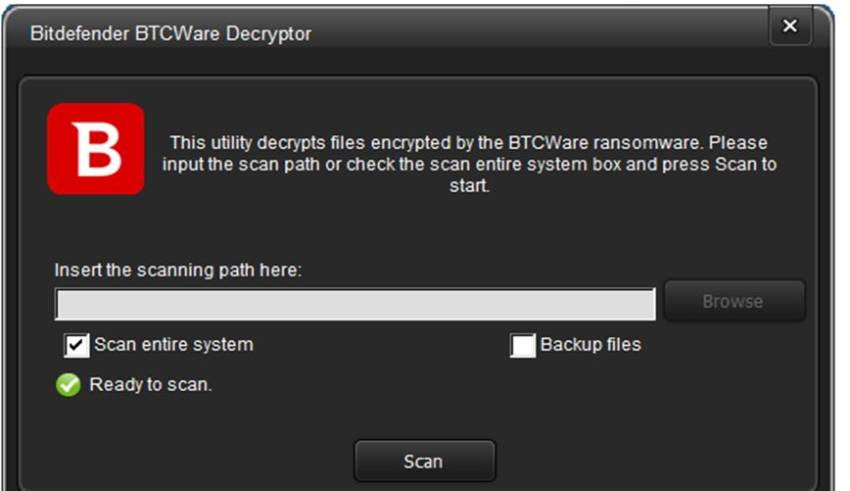The width and height of the screenshot is (850, 491).
Task: Start decryption with the Scan button
Action: 424,461
